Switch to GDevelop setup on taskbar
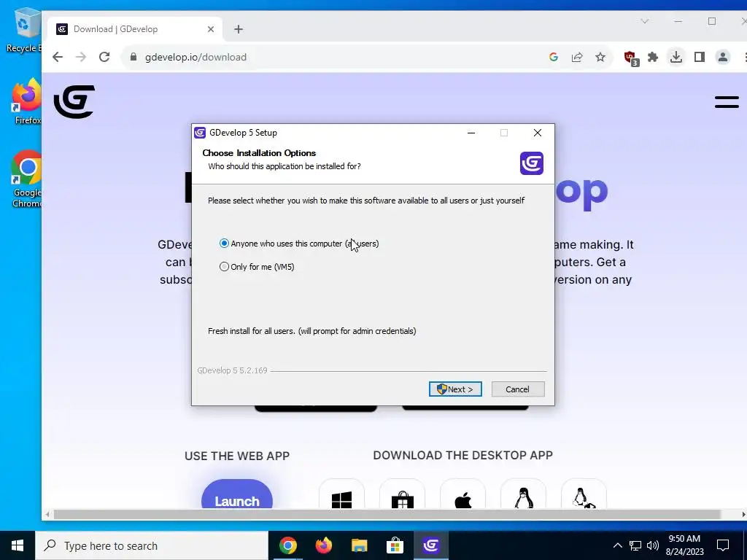This screenshot has width=747, height=560. (430, 545)
